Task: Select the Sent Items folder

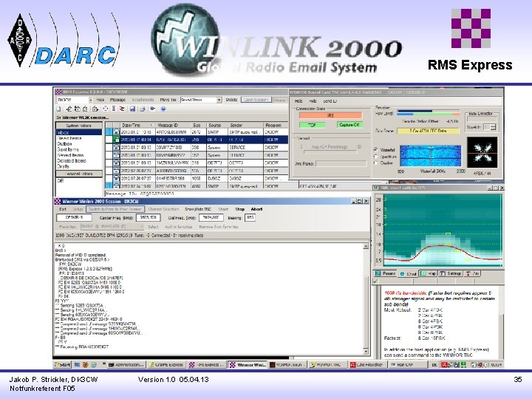Action: click(68, 149)
